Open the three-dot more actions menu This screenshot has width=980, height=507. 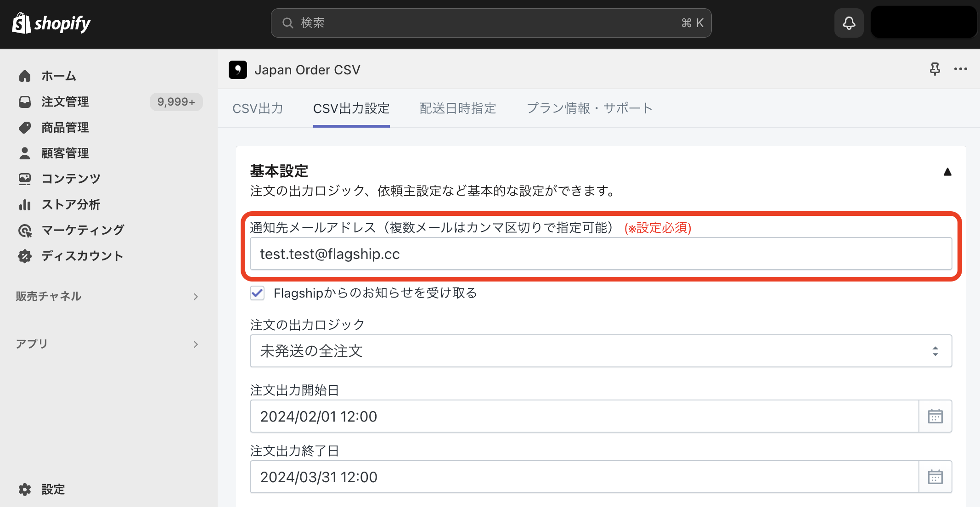click(960, 69)
